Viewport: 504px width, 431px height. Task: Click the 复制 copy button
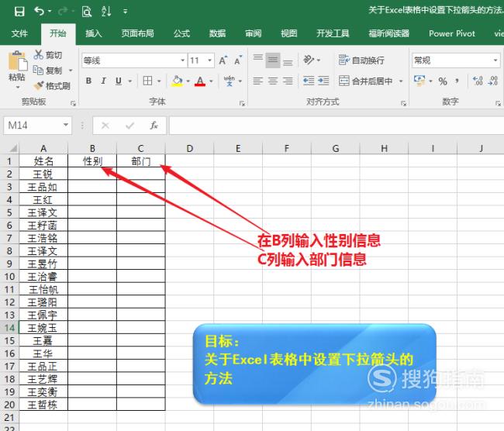(x=47, y=70)
